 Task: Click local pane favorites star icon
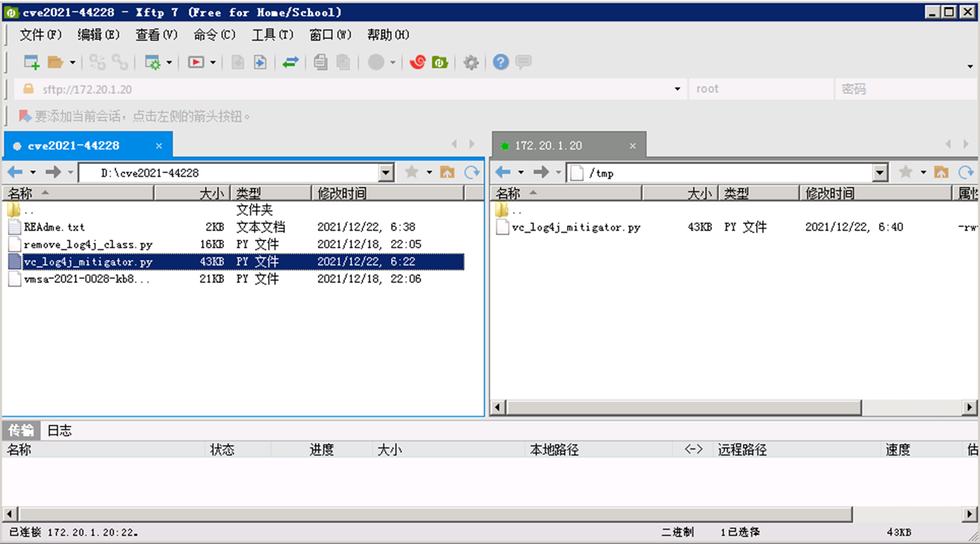pos(411,172)
